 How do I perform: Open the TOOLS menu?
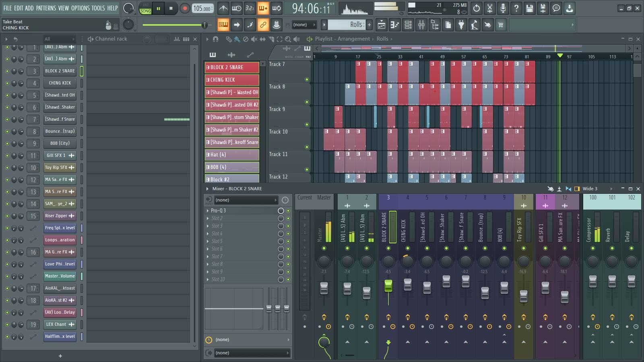98,8
